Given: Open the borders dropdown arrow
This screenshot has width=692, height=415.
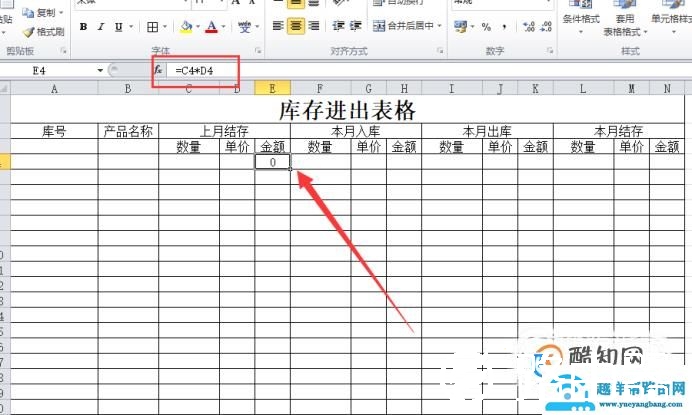Looking at the screenshot, I should (165, 27).
